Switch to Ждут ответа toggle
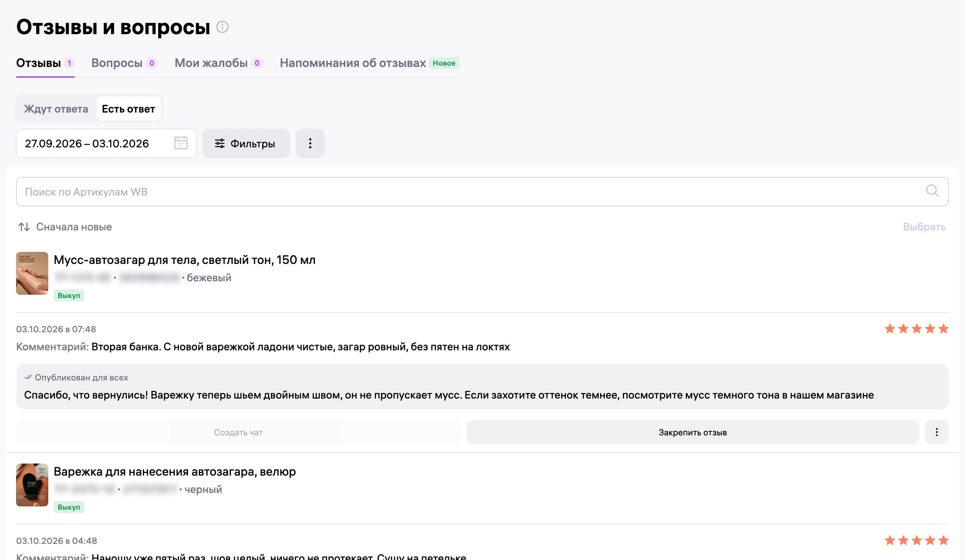 [56, 109]
